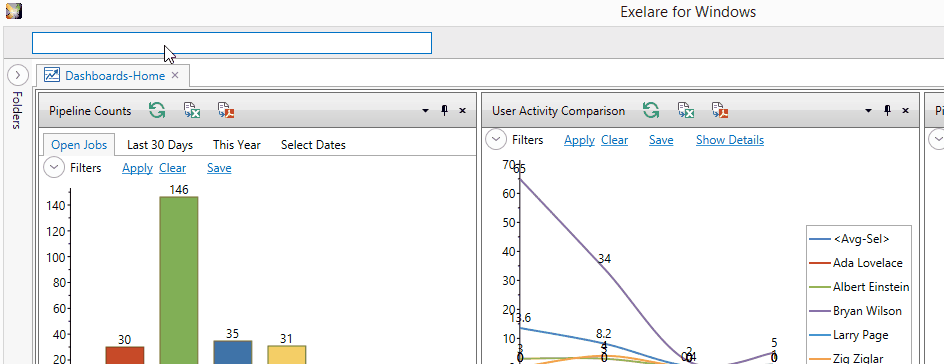
Task: Expand the Folders sidebar with arrow button
Action: (18, 75)
